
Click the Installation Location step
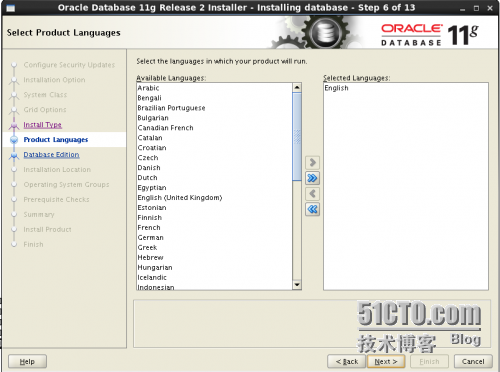(x=57, y=170)
